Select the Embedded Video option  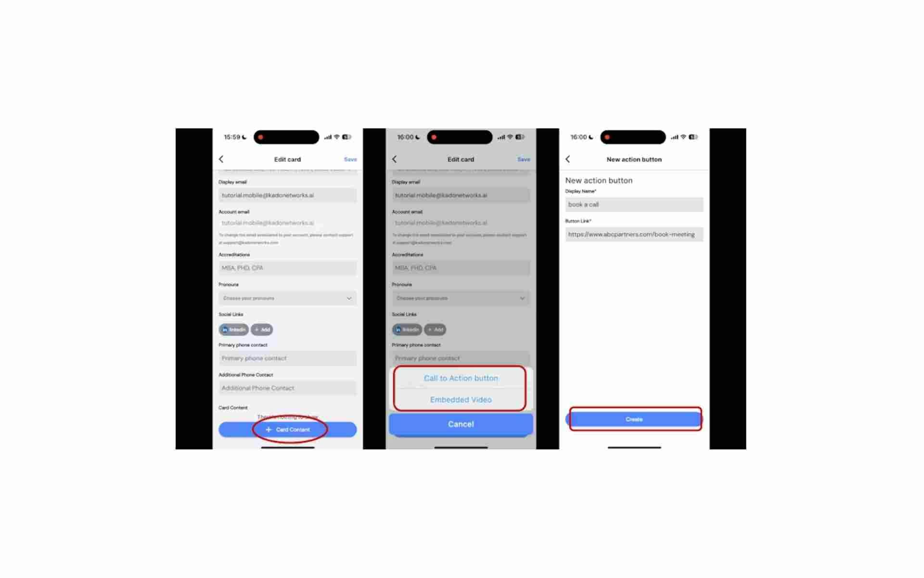tap(461, 399)
